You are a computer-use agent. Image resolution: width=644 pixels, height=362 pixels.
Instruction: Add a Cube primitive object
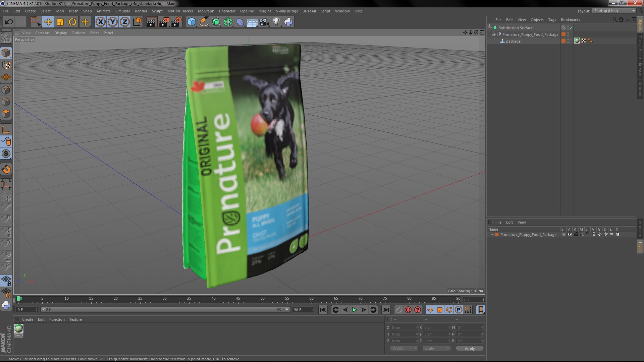click(192, 22)
